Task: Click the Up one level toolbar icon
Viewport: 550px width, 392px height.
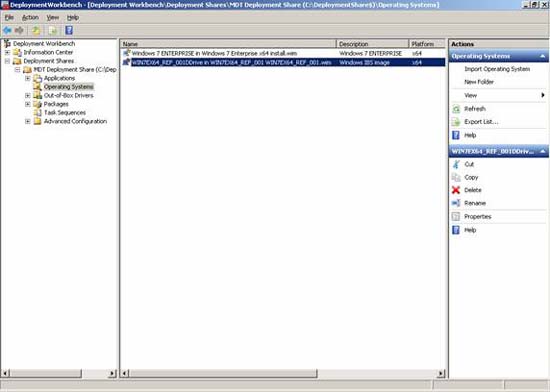Action: pos(36,31)
